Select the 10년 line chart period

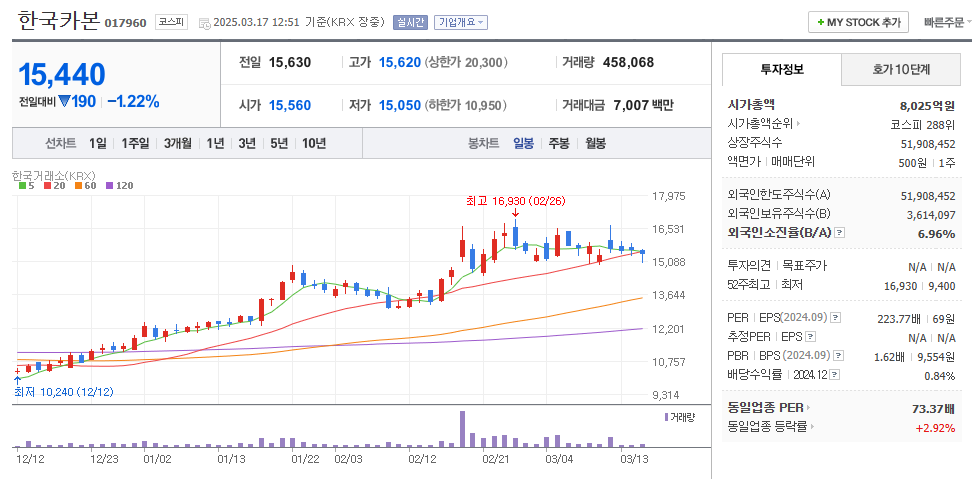click(314, 144)
